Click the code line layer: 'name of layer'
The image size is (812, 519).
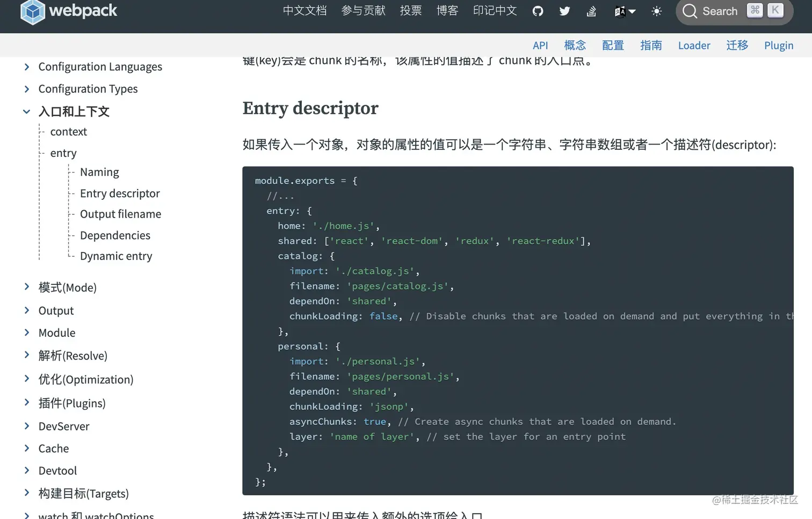pyautogui.click(x=458, y=436)
